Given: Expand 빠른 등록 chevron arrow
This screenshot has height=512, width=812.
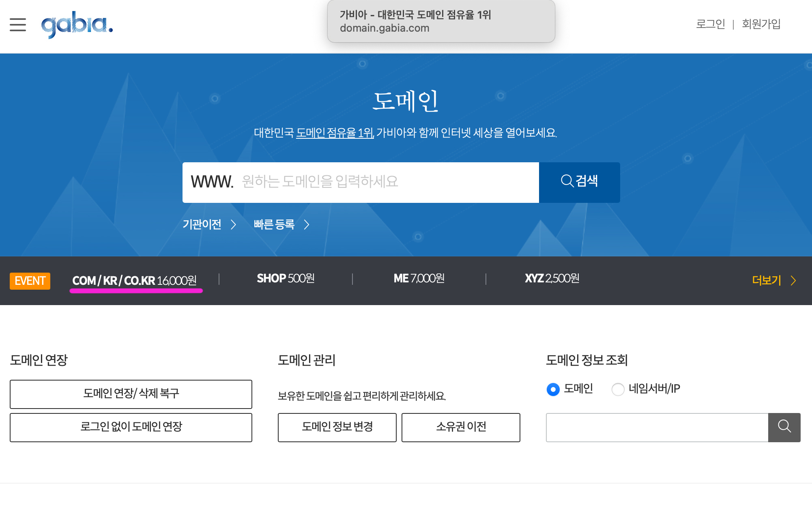Looking at the screenshot, I should click(x=307, y=224).
